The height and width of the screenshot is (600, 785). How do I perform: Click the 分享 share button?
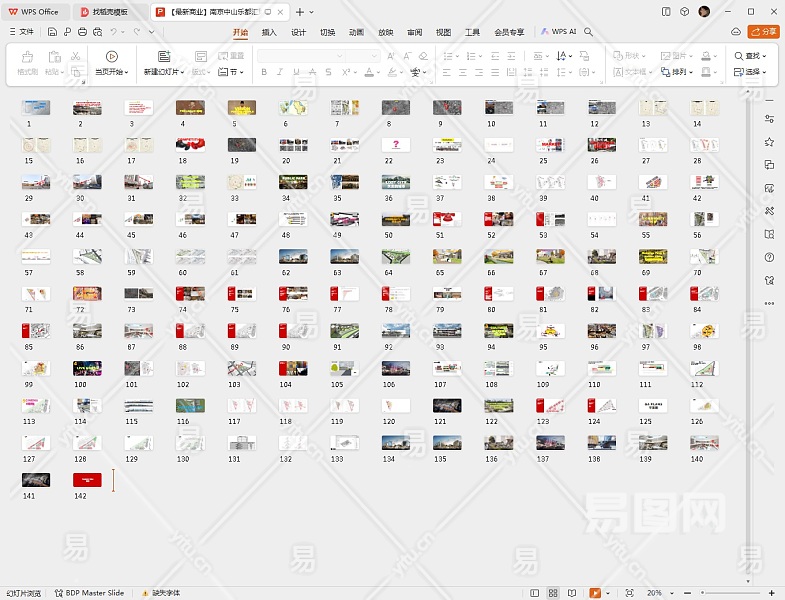point(764,32)
